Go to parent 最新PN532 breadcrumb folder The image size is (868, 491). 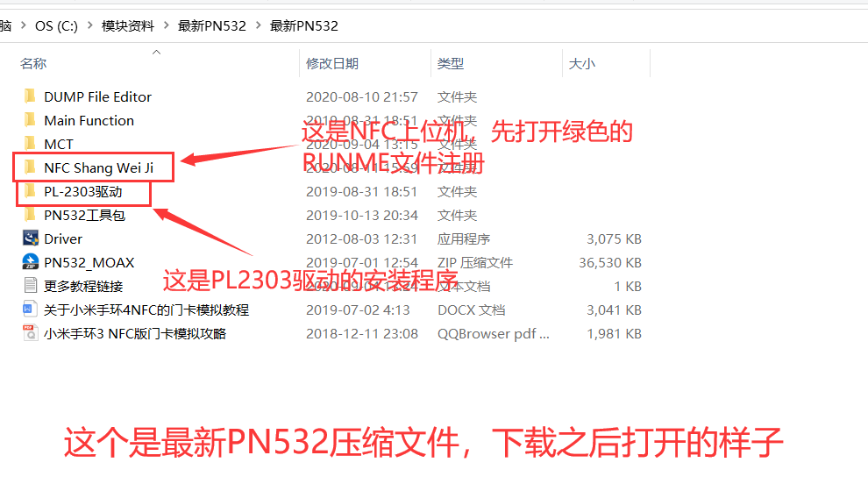(212, 26)
